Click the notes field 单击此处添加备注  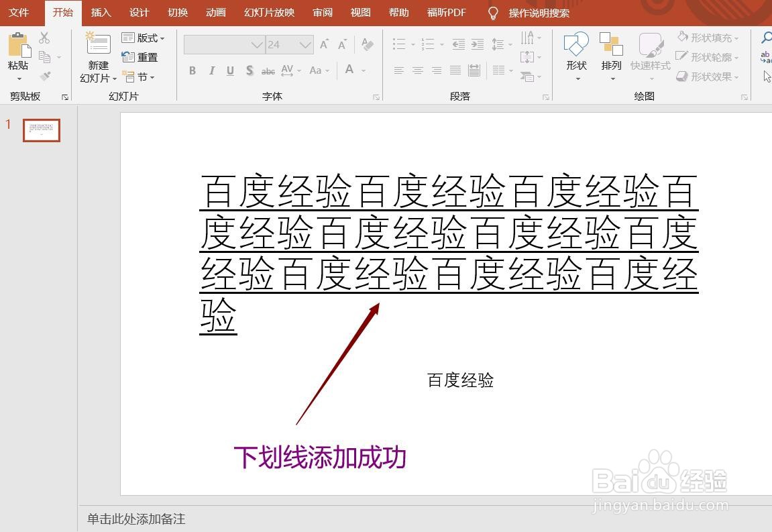pos(136,519)
